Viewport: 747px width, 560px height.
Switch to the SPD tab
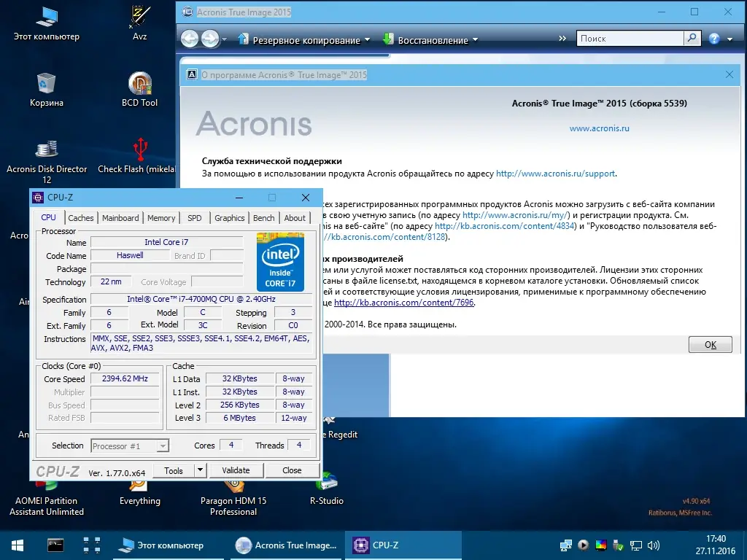click(194, 218)
